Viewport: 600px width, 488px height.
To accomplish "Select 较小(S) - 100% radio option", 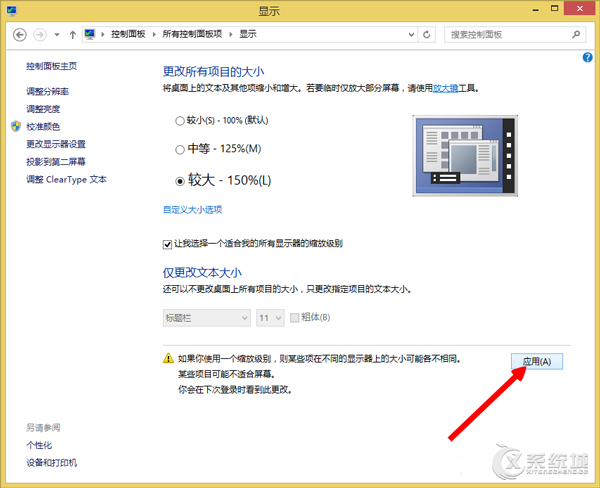I will coord(180,121).
